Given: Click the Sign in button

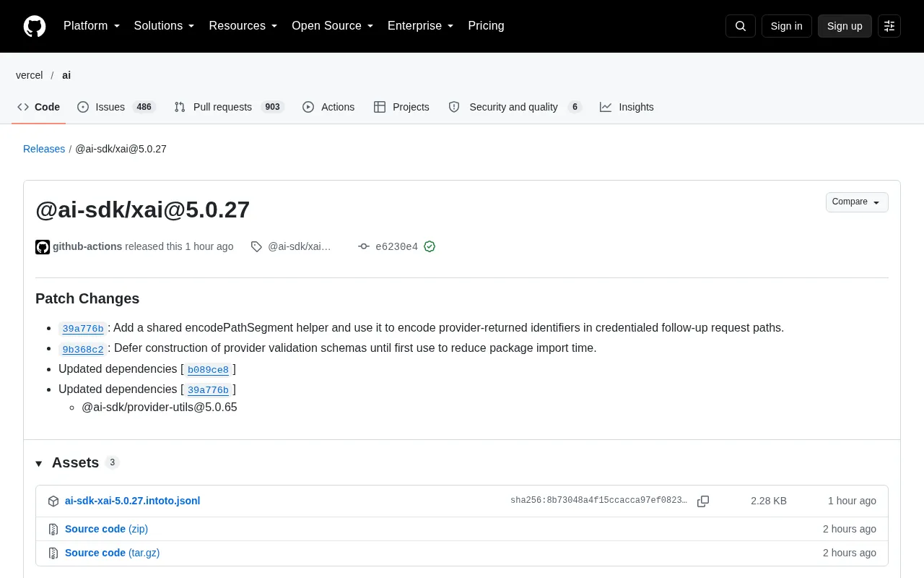Looking at the screenshot, I should pos(786,26).
